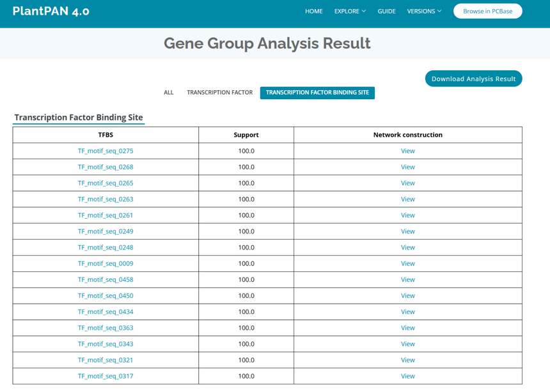View network for TF_motif_seq_0261

coord(407,216)
